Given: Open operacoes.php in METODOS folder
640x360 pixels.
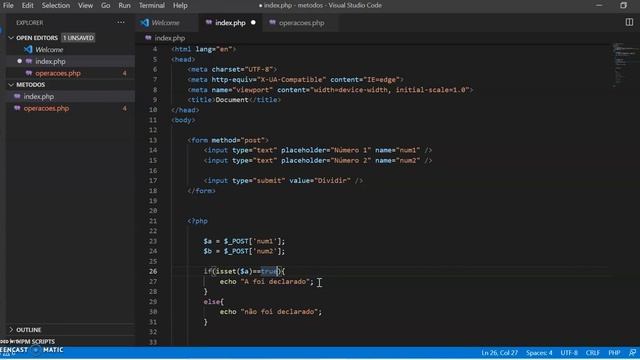Looking at the screenshot, I should pyautogui.click(x=47, y=109).
